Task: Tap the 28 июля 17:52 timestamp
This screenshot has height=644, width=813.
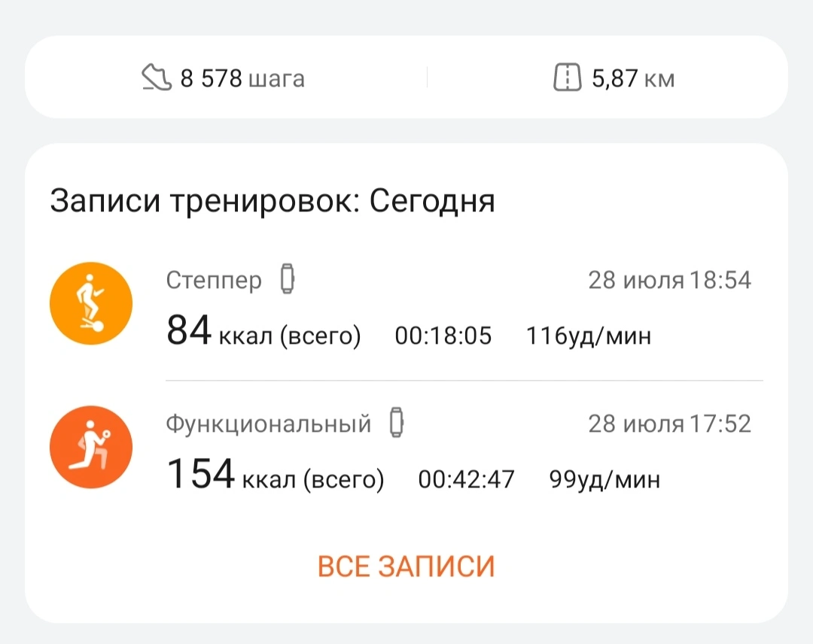Action: click(669, 424)
